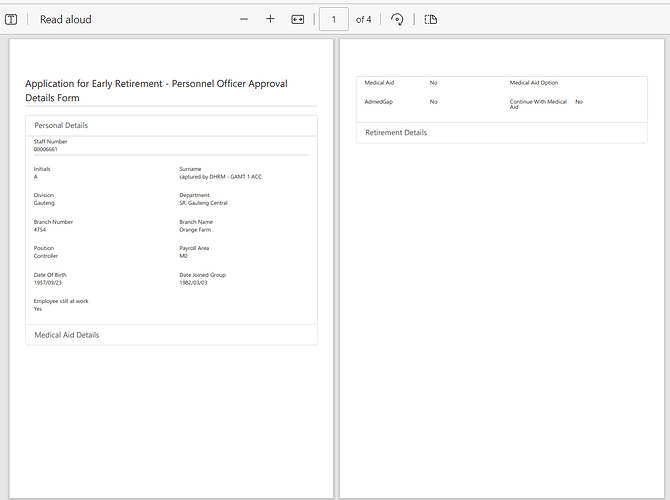This screenshot has height=500, width=670.
Task: Click the fit to width icon
Action: [x=297, y=19]
